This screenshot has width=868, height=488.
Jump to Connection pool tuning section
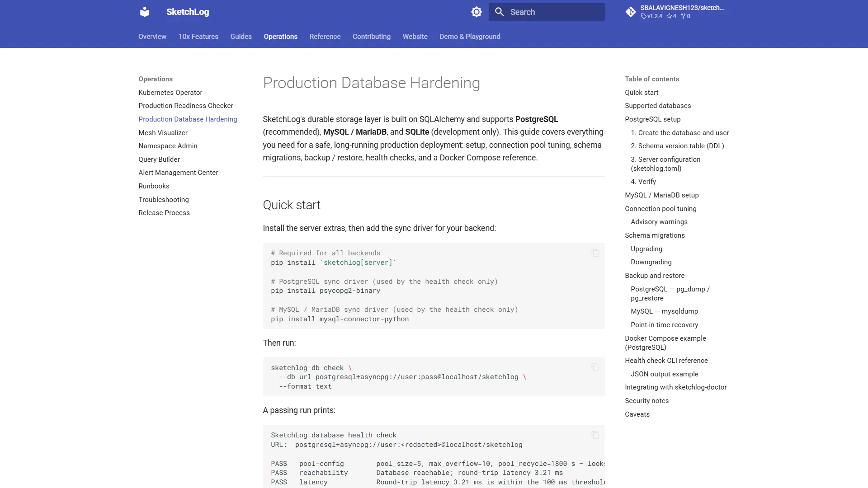pos(660,209)
